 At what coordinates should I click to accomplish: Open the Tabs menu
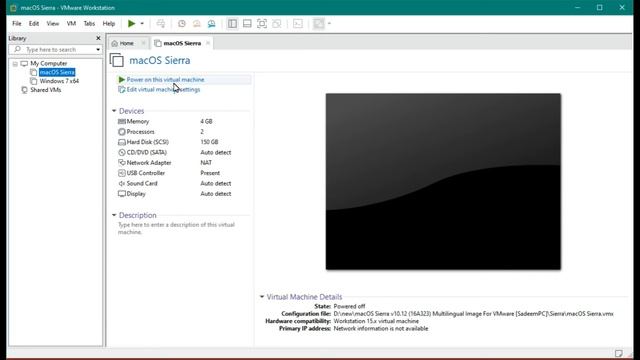click(x=89, y=24)
